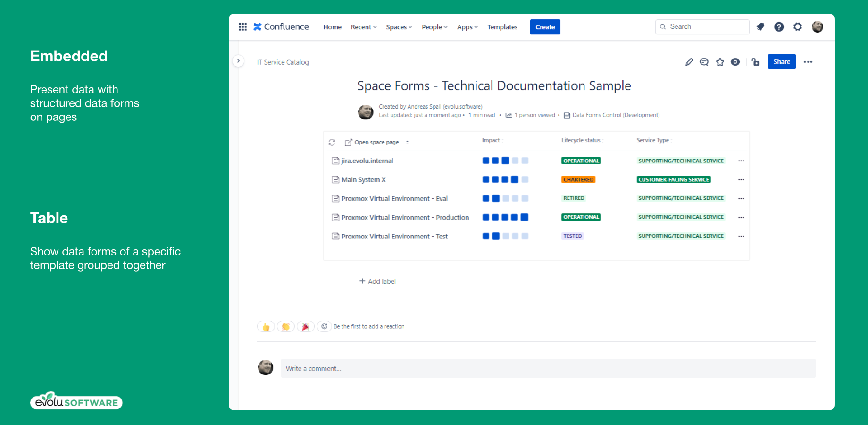Image resolution: width=868 pixels, height=425 pixels.
Task: Click the Open space page button
Action: pyautogui.click(x=372, y=142)
